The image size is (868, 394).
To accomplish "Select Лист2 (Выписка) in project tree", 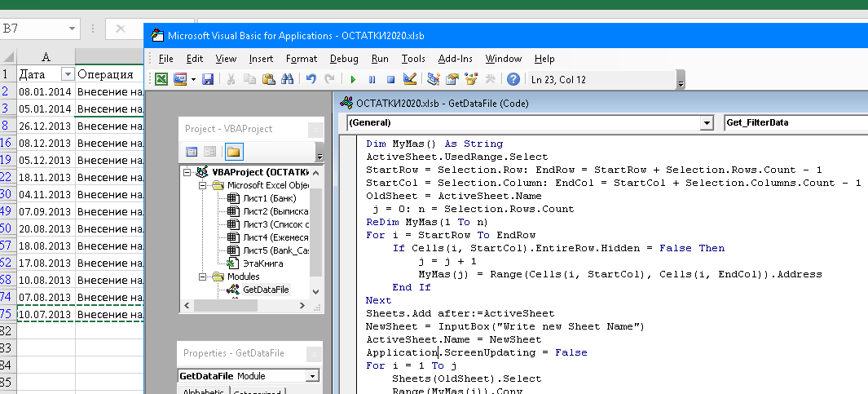I will [269, 211].
